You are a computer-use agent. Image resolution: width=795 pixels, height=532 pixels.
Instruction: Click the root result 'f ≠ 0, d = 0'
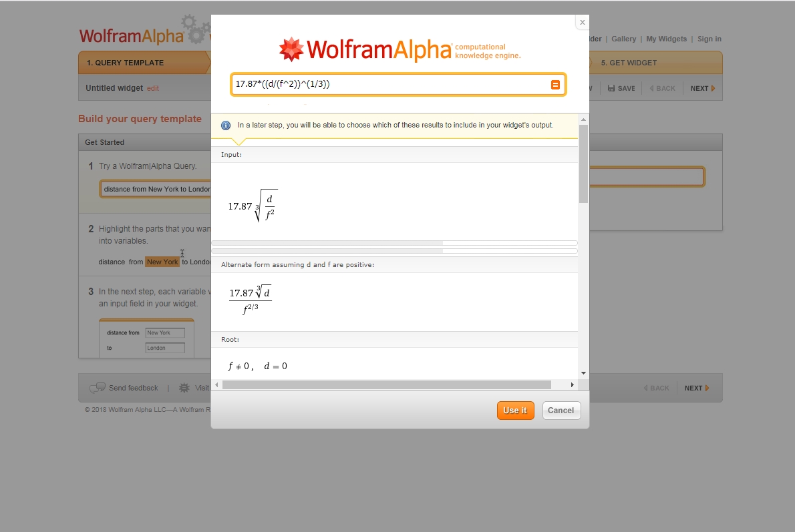258,366
